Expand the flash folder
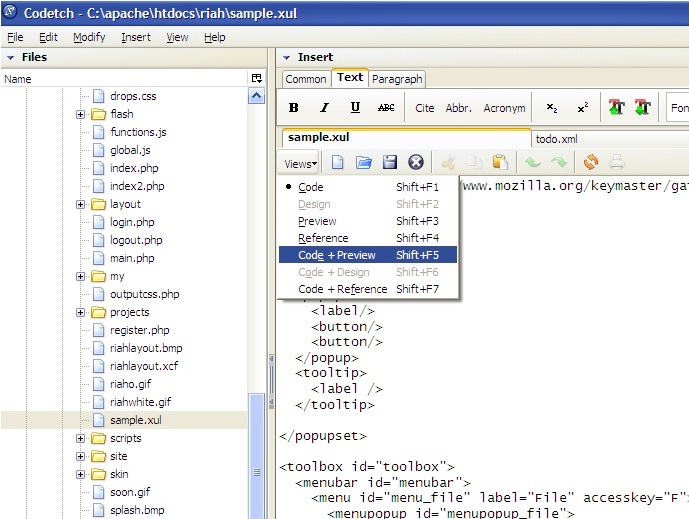Image resolution: width=689 pixels, height=519 pixels. [x=80, y=114]
